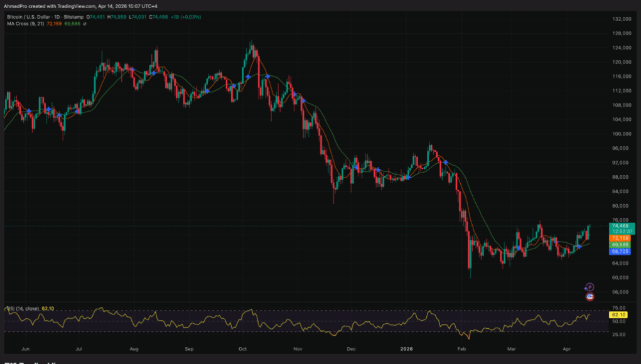Click the RSI 75.00 level on the scale
The height and width of the screenshot is (364, 641).
pos(618,309)
